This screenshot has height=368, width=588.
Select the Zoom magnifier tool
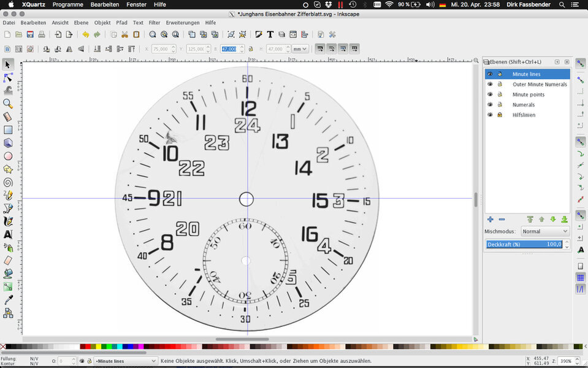(8, 104)
